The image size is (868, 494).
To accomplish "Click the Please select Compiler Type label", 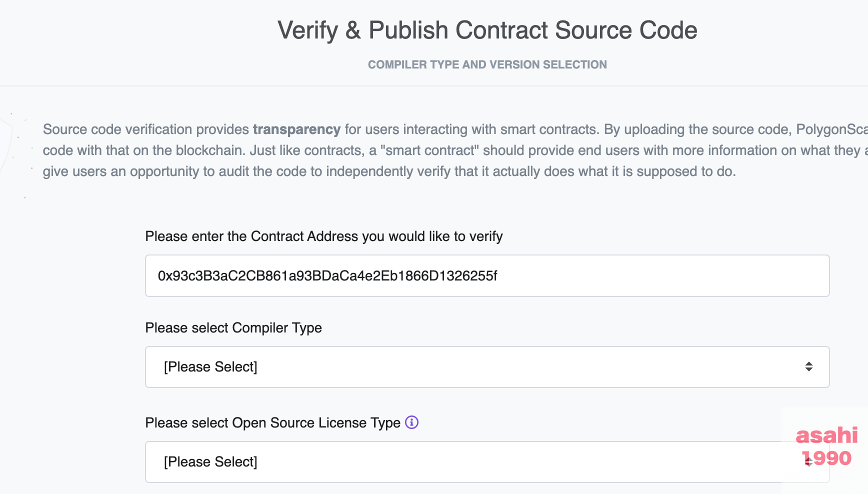I will 233,328.
